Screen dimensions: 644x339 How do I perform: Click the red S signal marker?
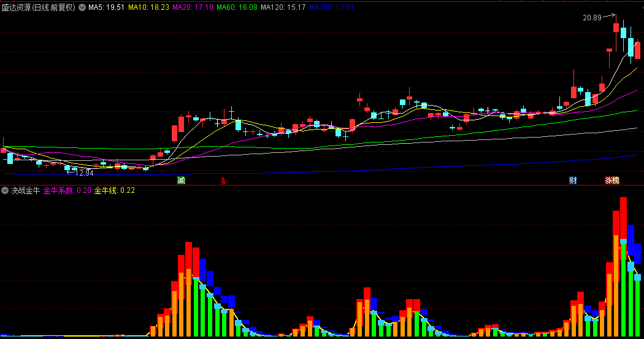click(x=223, y=181)
